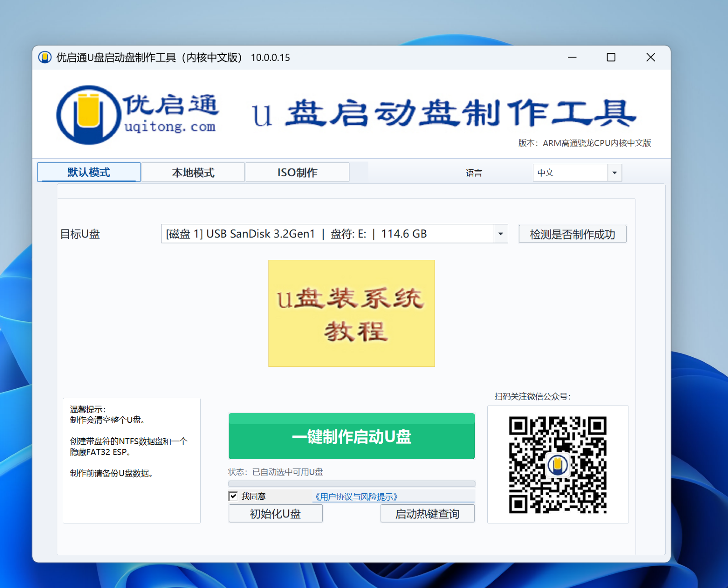Click 初始化U盘 button

(x=275, y=514)
